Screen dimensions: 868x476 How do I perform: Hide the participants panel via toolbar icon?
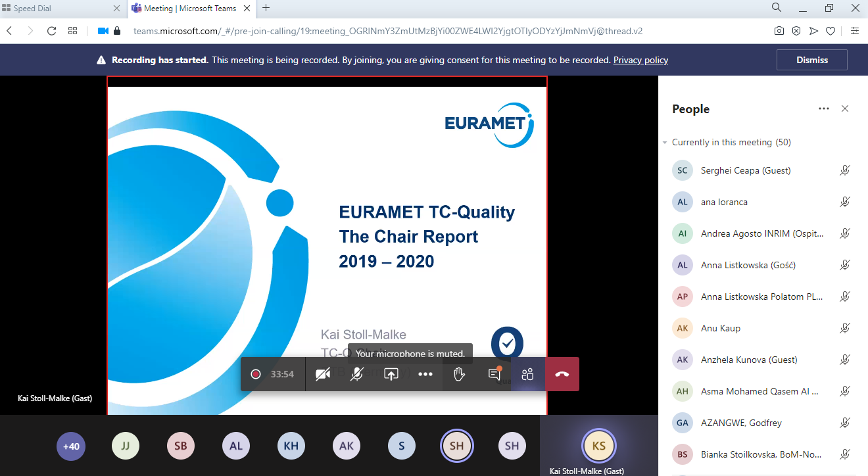527,374
